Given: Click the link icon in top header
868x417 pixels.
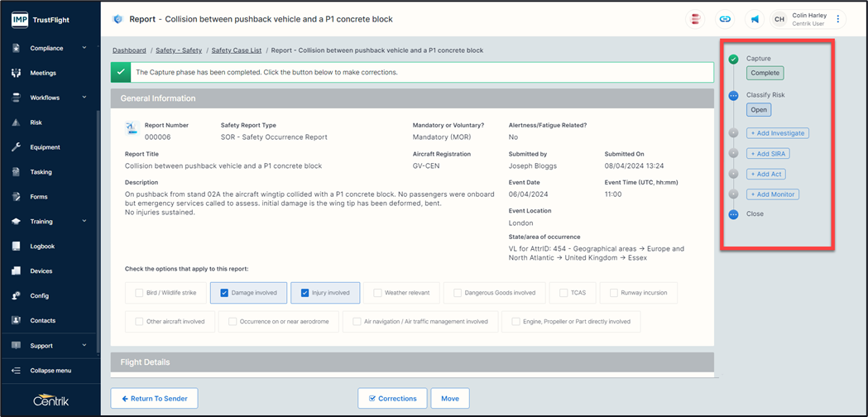Looking at the screenshot, I should tap(726, 19).
